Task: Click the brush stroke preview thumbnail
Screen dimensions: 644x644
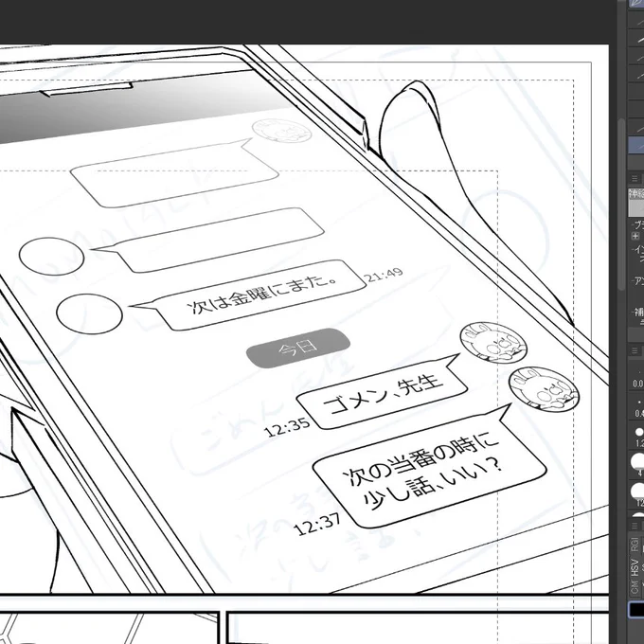Action: pos(636,203)
